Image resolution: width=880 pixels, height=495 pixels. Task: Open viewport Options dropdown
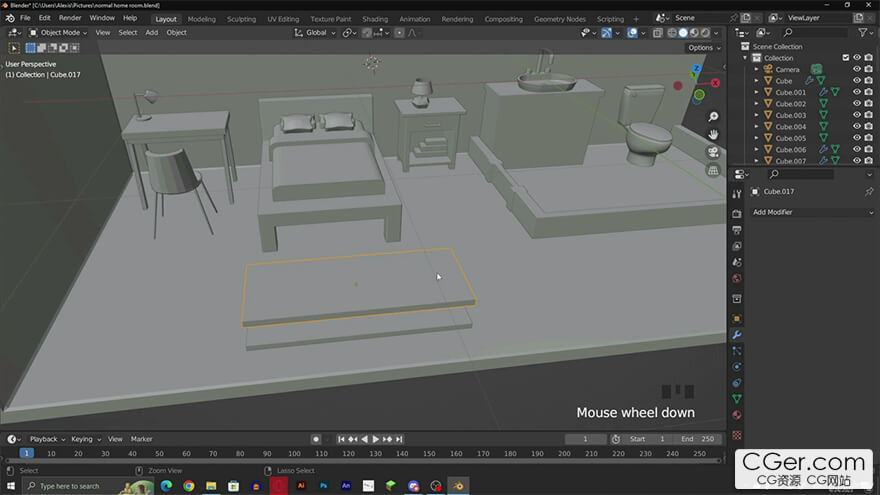[x=704, y=48]
